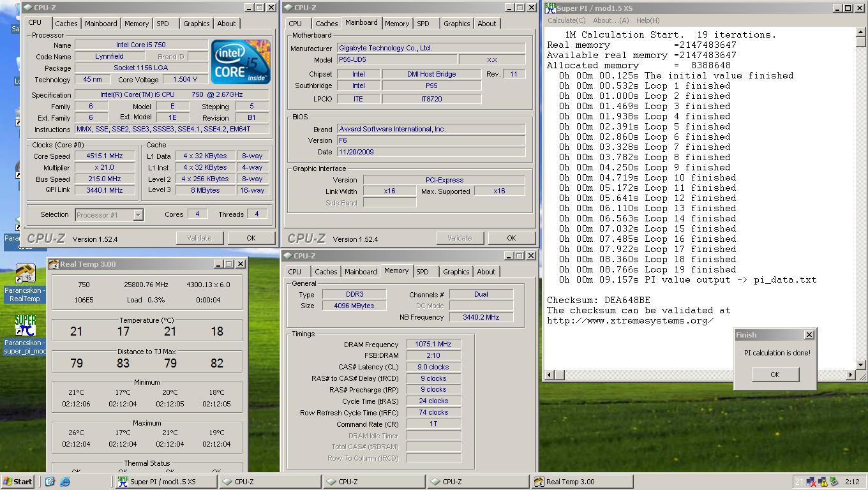Activate Super PI taskbar button
The width and height of the screenshot is (868, 490).
pyautogui.click(x=166, y=482)
